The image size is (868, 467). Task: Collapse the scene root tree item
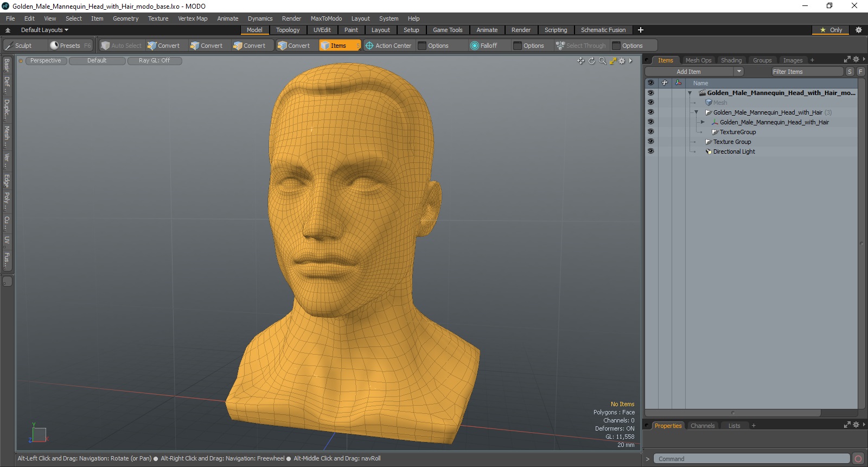pos(690,93)
